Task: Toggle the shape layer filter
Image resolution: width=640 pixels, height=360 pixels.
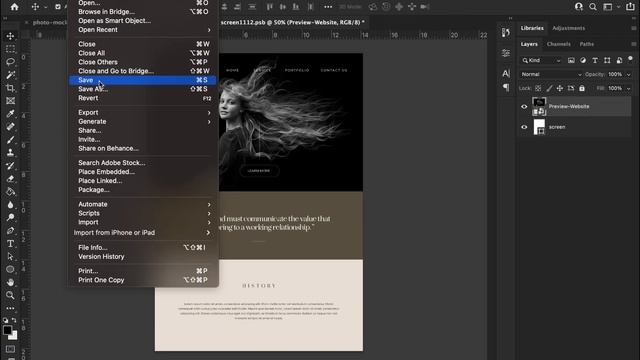Action: [607, 60]
